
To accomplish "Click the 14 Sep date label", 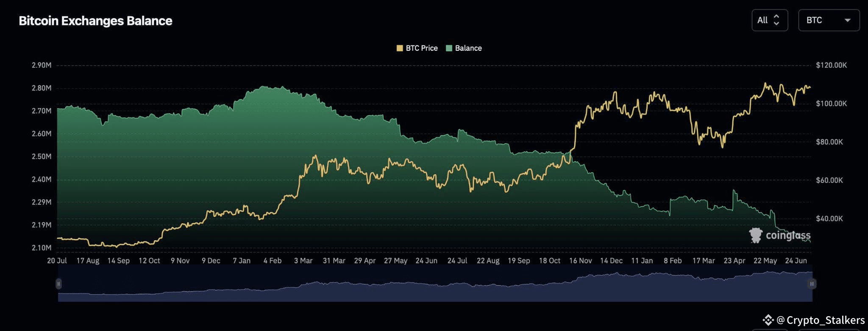I will [x=118, y=261].
